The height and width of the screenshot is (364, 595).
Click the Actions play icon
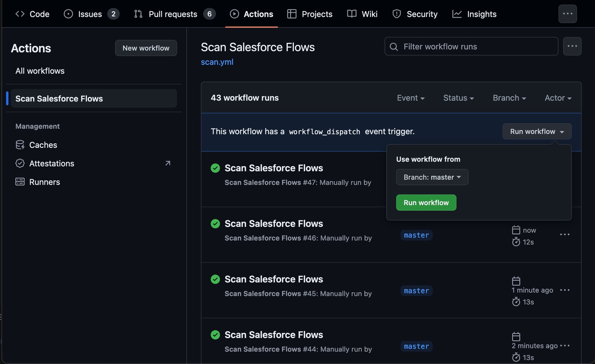(234, 14)
